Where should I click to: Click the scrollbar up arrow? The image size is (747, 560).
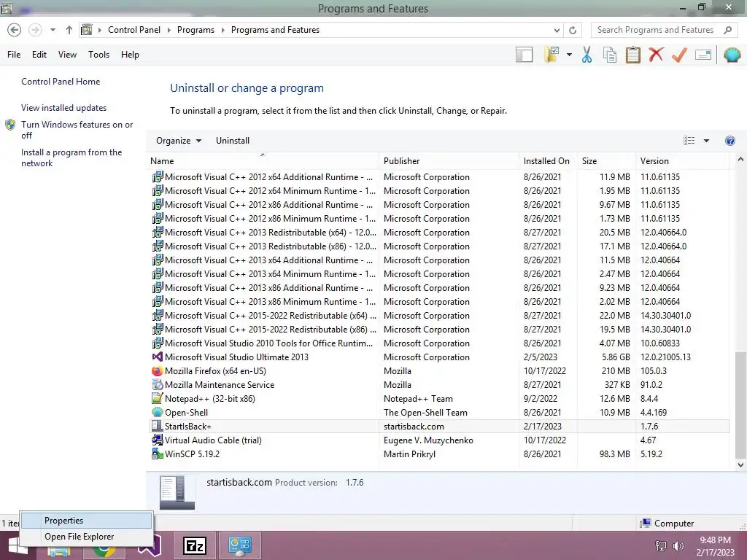[740, 160]
